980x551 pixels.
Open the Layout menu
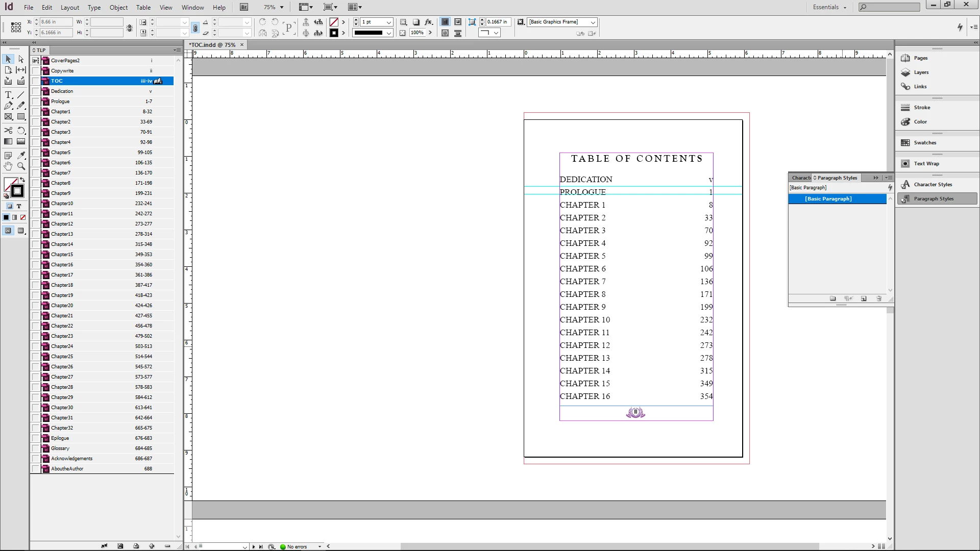69,7
